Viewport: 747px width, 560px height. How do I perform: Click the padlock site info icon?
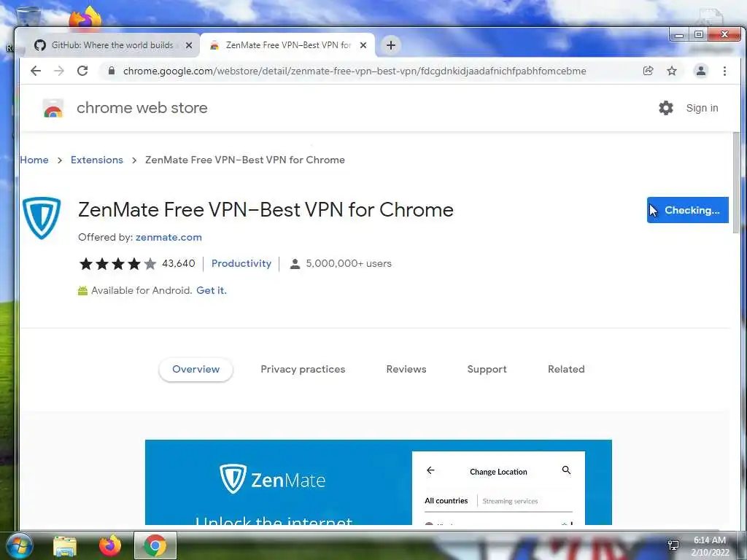click(x=112, y=71)
